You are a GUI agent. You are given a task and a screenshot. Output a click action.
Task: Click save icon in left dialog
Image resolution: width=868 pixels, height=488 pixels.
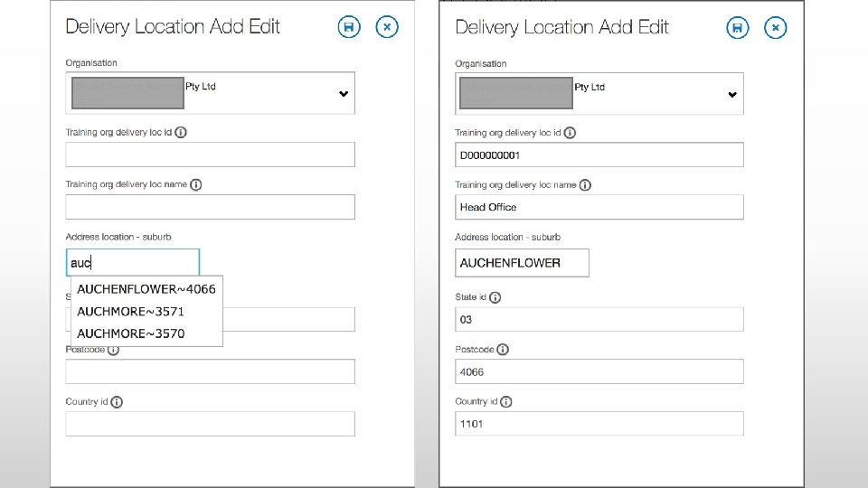[x=348, y=27]
